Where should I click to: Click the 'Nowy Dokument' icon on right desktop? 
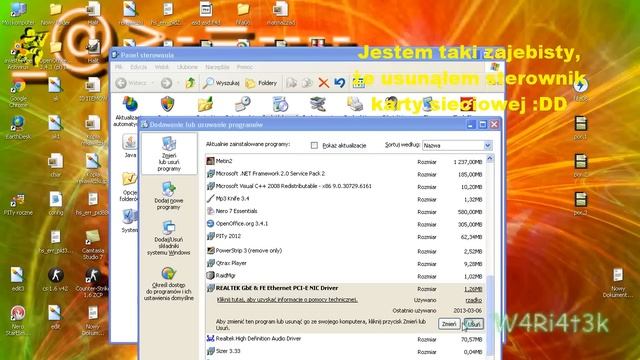(618, 283)
